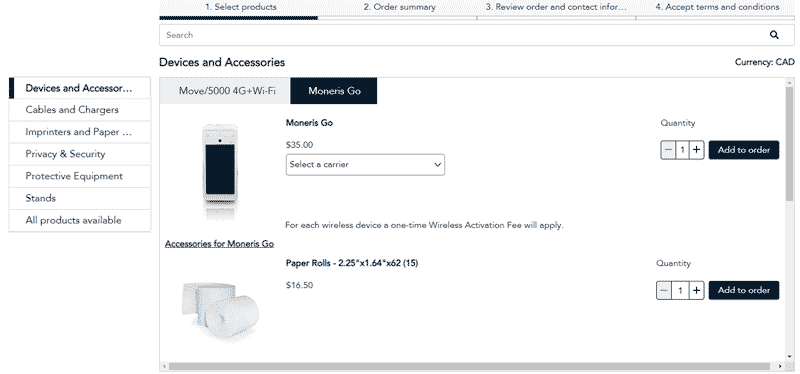Open Cables and Chargers category
800x374 pixels.
pyautogui.click(x=80, y=110)
